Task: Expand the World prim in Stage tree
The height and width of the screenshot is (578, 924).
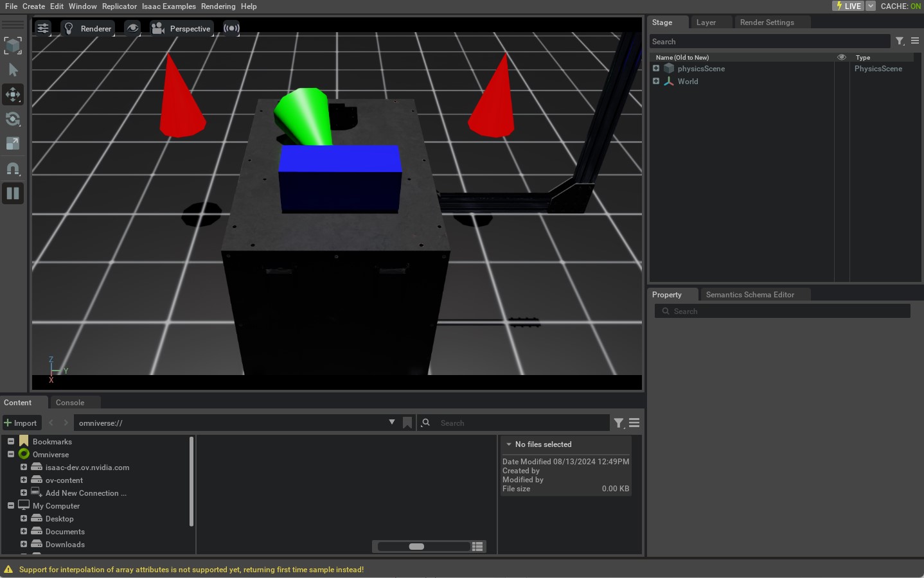Action: point(656,82)
